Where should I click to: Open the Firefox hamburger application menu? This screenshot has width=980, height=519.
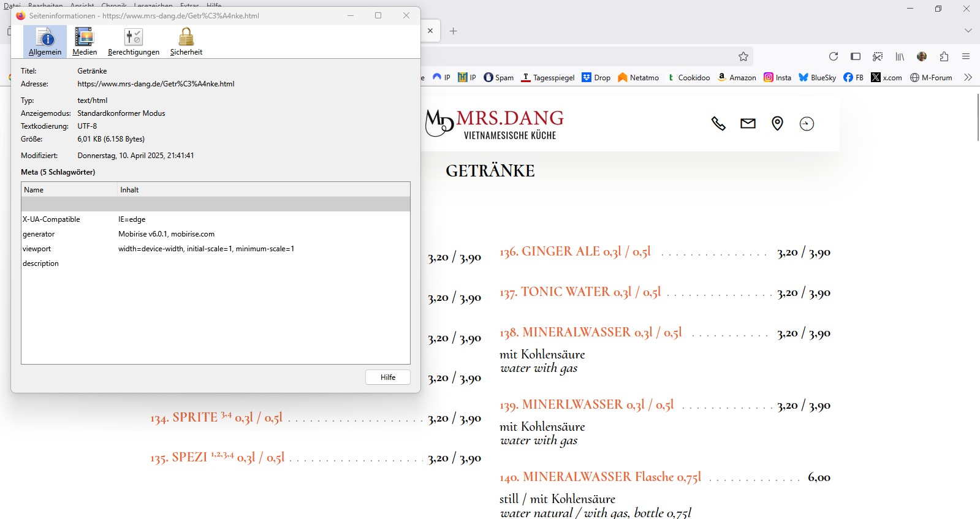pyautogui.click(x=966, y=56)
